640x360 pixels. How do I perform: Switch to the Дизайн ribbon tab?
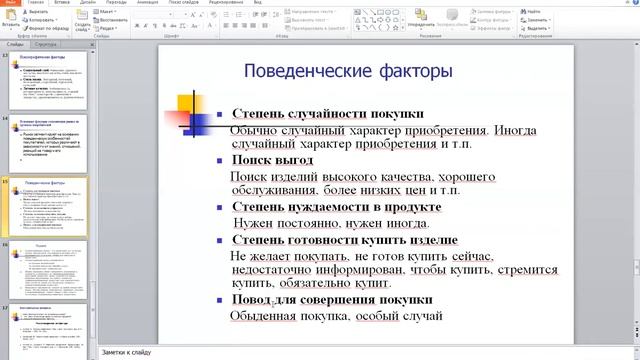coord(88,2)
